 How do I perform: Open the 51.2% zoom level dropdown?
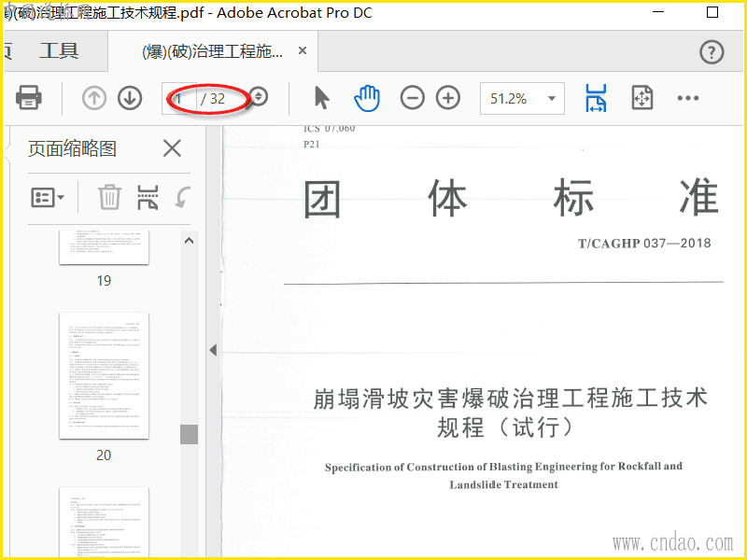522,99
